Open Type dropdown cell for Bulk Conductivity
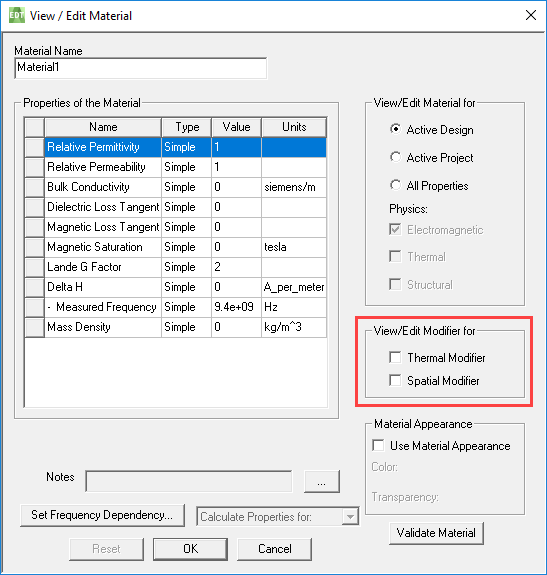547x575 pixels. point(186,187)
